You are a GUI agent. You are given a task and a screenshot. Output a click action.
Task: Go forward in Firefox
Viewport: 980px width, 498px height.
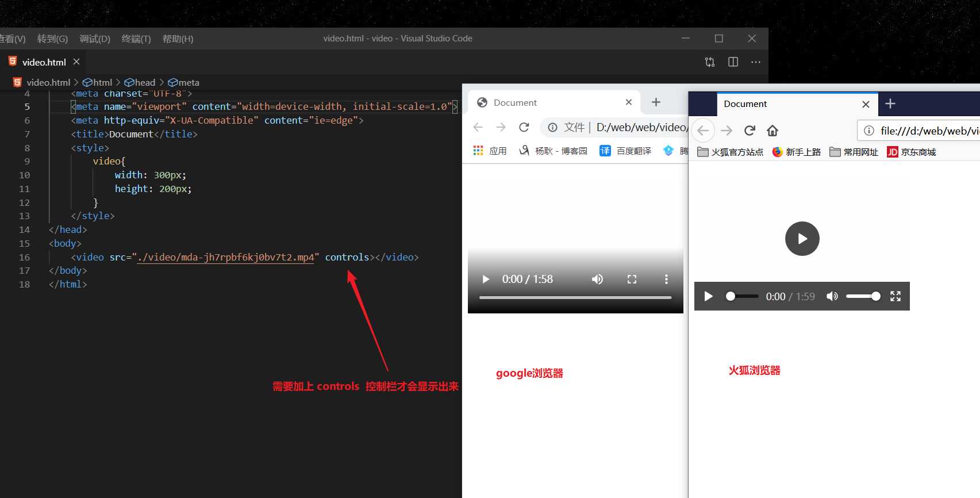coord(727,131)
